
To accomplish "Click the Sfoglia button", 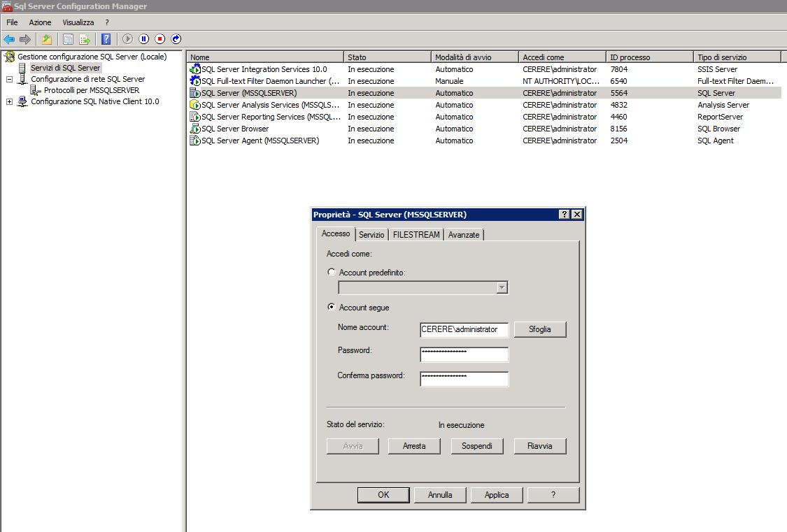I will [540, 329].
